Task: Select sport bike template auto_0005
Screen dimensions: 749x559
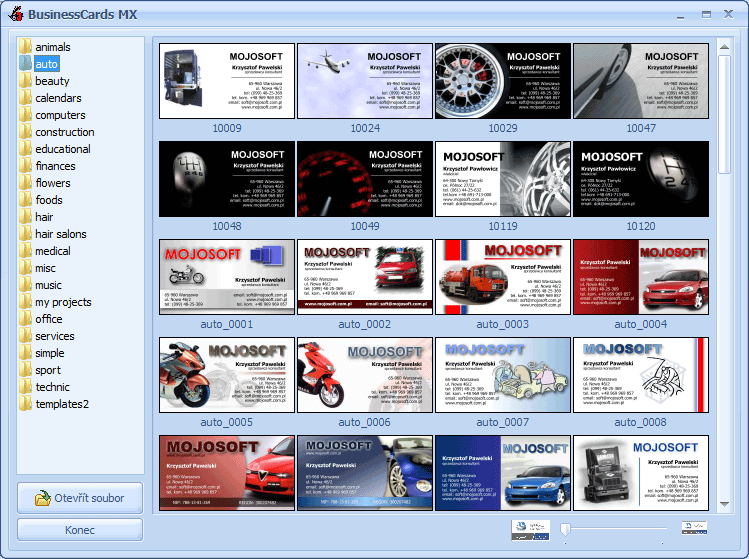Action: [x=227, y=375]
